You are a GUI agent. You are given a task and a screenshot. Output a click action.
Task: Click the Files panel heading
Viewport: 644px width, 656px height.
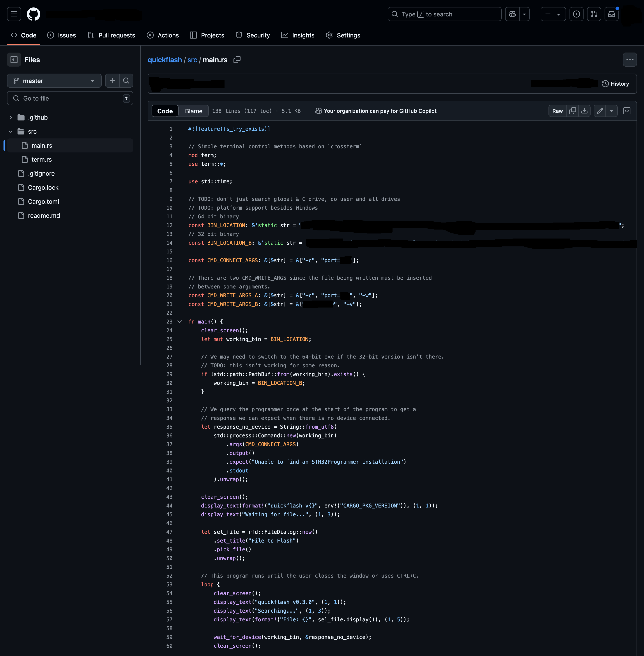pyautogui.click(x=32, y=60)
